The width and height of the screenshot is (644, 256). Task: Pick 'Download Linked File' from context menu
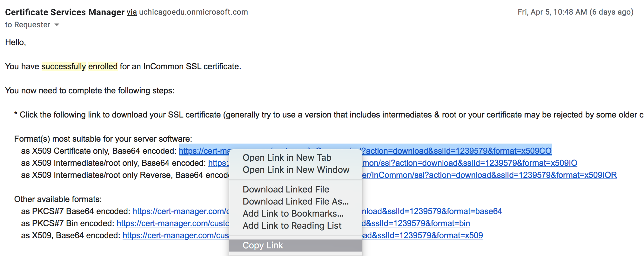tap(285, 189)
